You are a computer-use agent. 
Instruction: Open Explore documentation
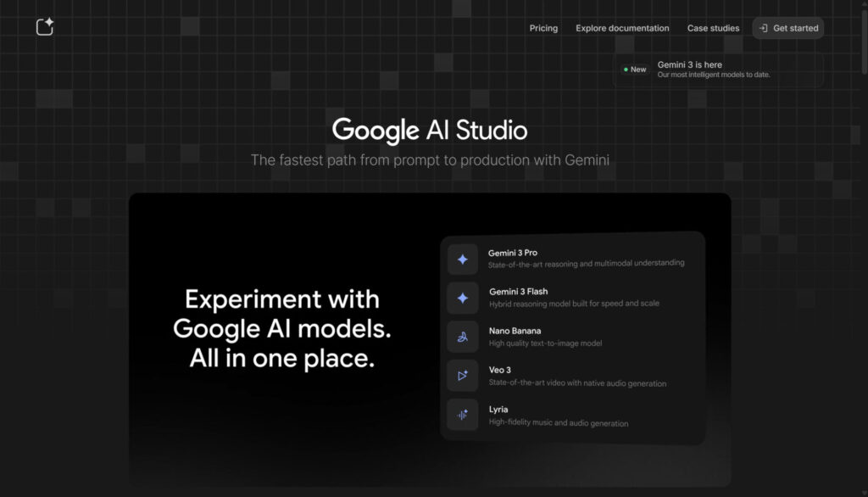tap(622, 28)
